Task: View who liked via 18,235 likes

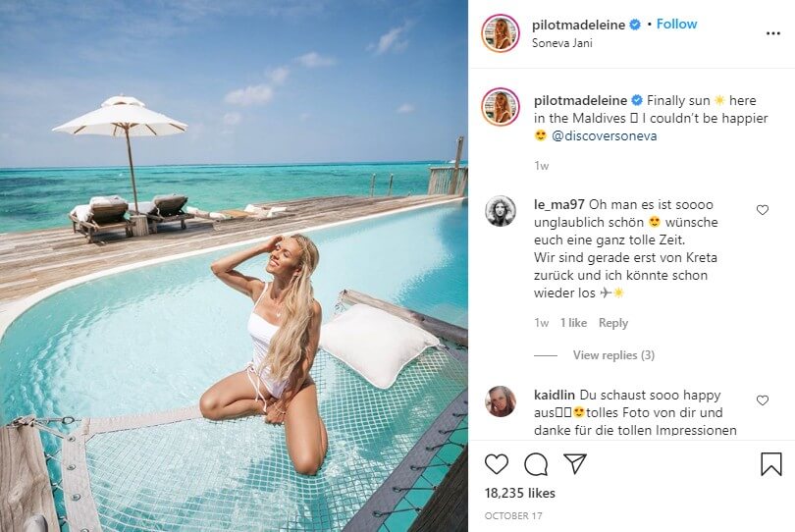Action: (519, 493)
